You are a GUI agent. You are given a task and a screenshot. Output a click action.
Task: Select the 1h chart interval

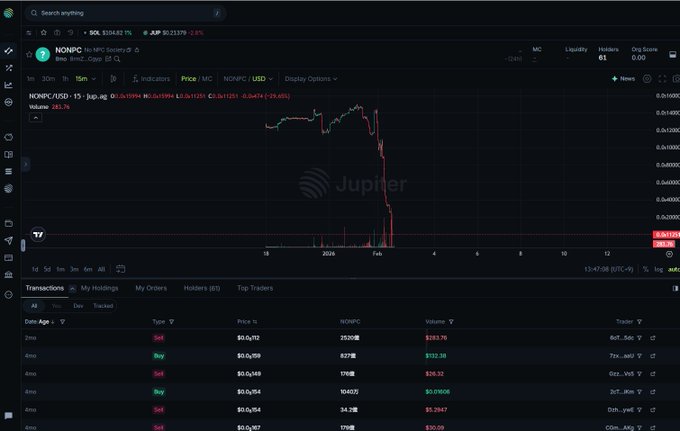65,78
